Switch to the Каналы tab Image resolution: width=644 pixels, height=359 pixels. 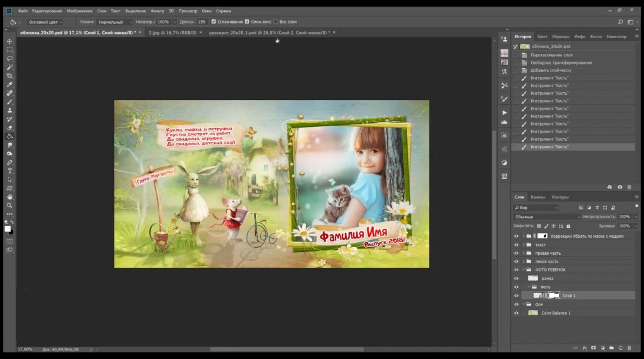538,197
